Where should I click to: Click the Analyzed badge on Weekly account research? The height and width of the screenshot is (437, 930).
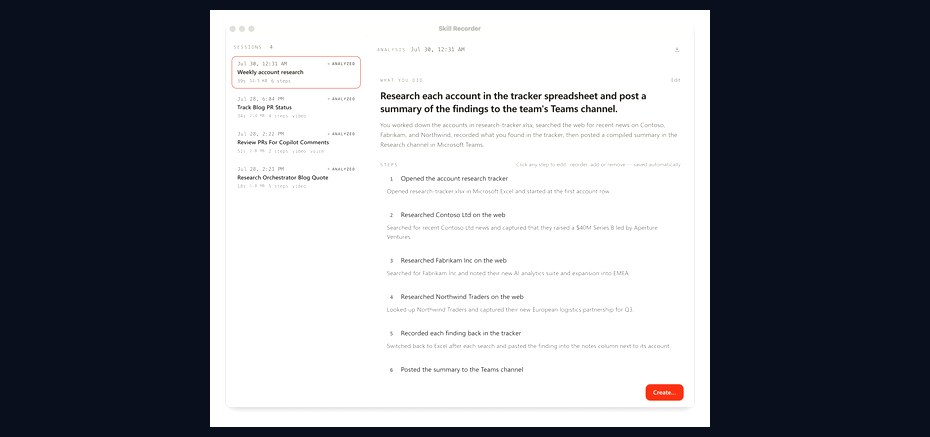coord(342,63)
